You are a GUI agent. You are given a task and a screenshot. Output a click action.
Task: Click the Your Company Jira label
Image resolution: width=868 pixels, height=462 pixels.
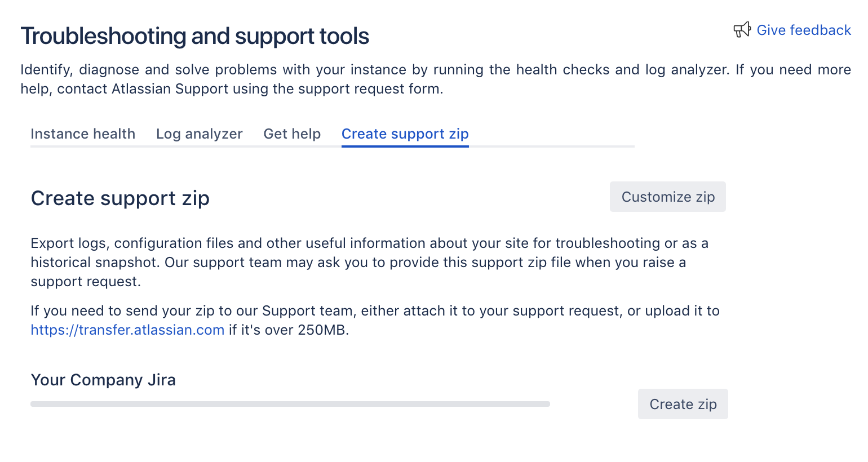[x=103, y=380]
